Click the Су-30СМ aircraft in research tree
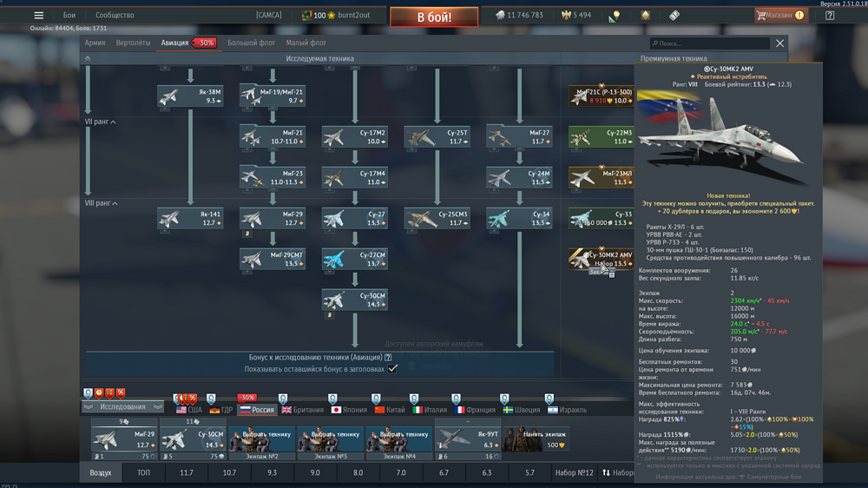This screenshot has width=868, height=488. coord(355,300)
